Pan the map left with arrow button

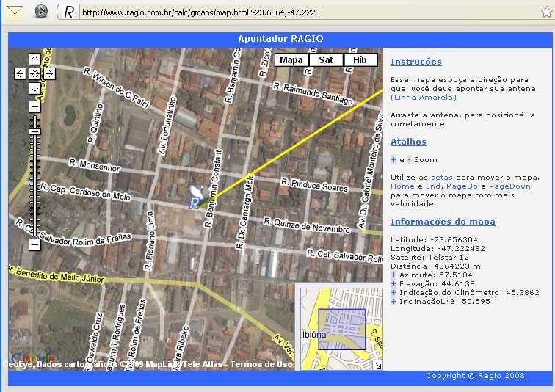click(x=20, y=73)
